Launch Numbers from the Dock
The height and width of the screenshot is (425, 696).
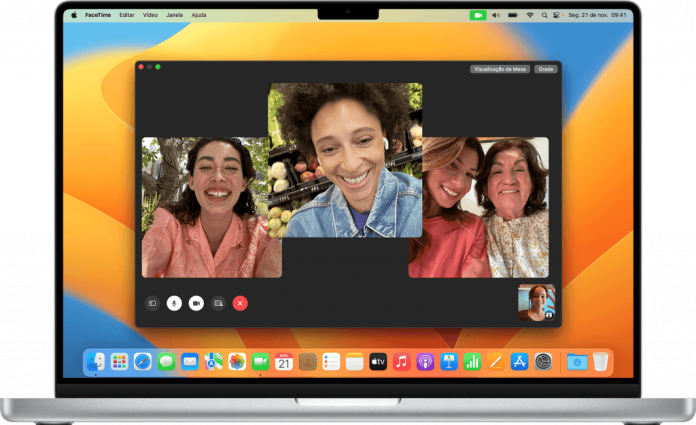(x=472, y=362)
